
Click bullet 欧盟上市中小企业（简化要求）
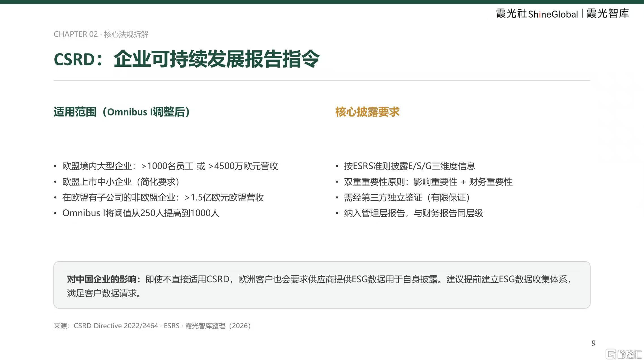point(121,182)
